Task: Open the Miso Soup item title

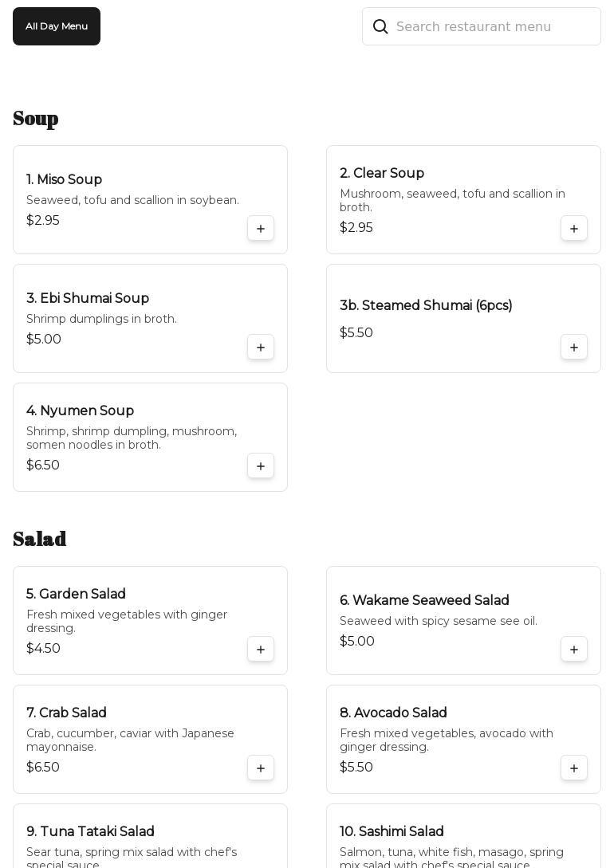Action: (x=64, y=180)
